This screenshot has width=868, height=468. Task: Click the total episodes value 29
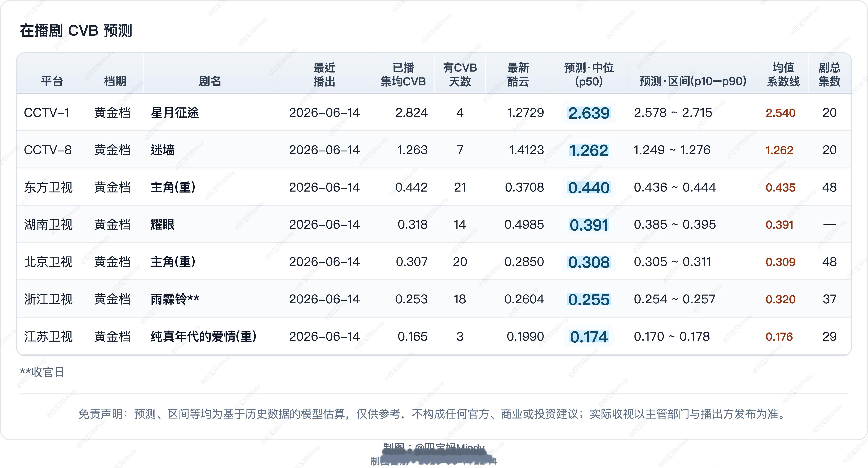pyautogui.click(x=829, y=337)
